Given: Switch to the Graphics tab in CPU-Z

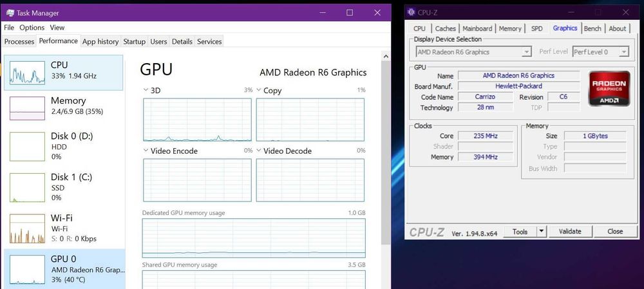Looking at the screenshot, I should click(565, 28).
